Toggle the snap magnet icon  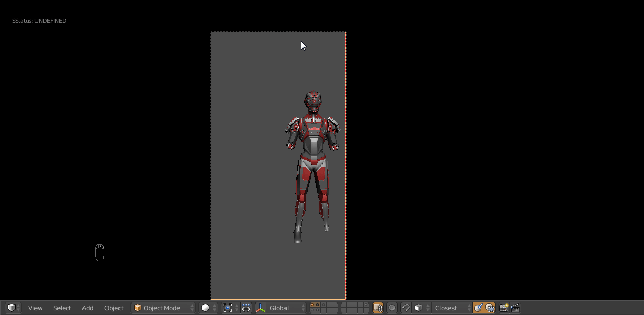click(406, 308)
